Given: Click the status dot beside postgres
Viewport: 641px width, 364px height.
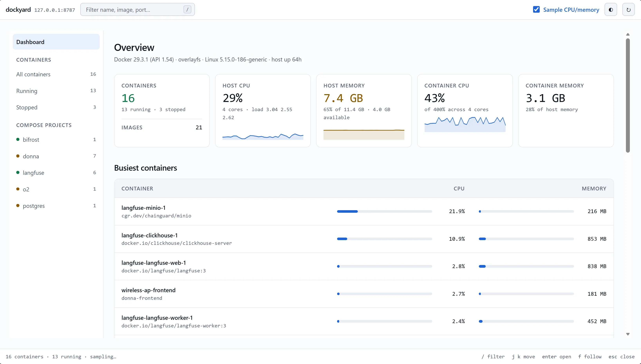Looking at the screenshot, I should click(x=18, y=205).
